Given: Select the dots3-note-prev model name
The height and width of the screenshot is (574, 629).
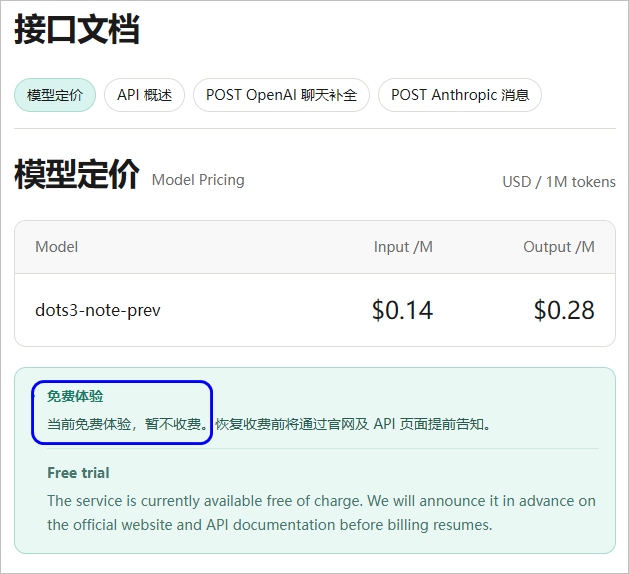Looking at the screenshot, I should [x=98, y=310].
